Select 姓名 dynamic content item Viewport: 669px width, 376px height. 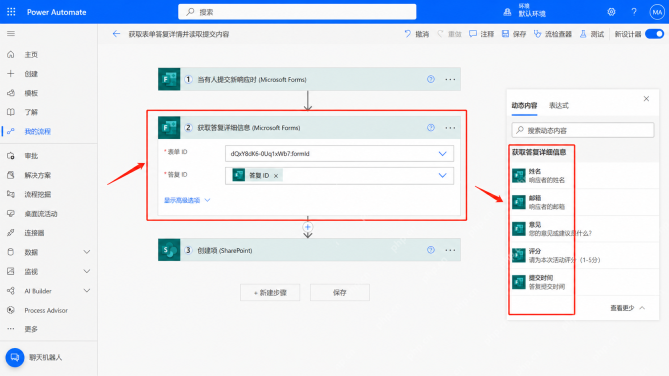coord(583,175)
